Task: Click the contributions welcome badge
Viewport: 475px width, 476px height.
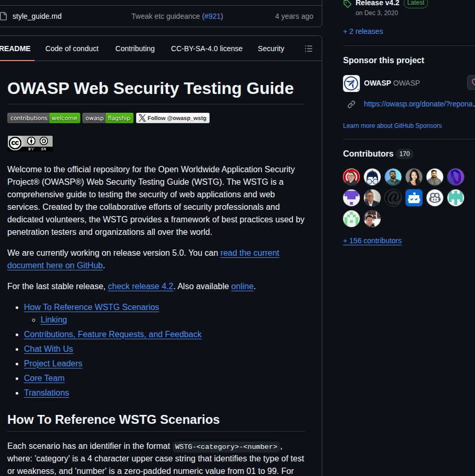Action: click(44, 118)
